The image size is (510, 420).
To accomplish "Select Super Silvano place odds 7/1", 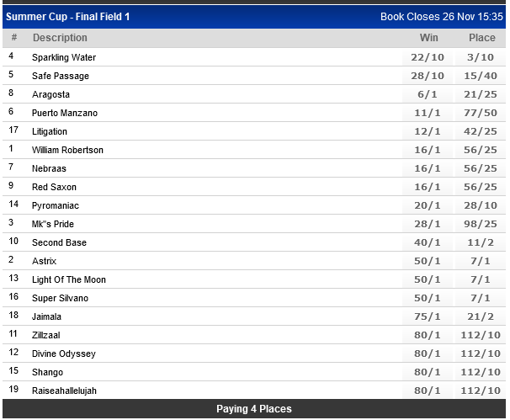I will coord(481,298).
